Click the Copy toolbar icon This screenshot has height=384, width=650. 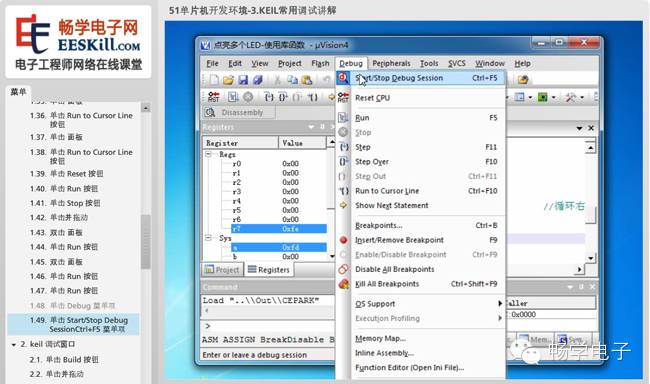click(x=292, y=80)
